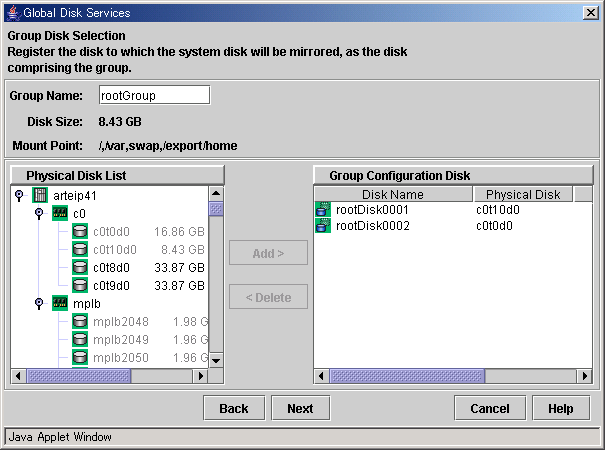Click the c0t0d0 cell in group table
The image size is (605, 450).
[x=494, y=225]
